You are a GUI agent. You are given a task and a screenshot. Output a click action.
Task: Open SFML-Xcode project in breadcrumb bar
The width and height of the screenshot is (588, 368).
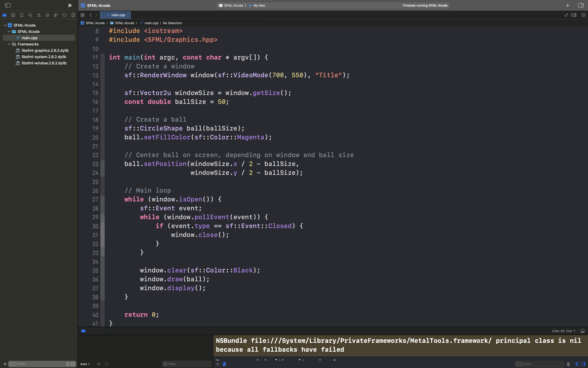(x=93, y=23)
